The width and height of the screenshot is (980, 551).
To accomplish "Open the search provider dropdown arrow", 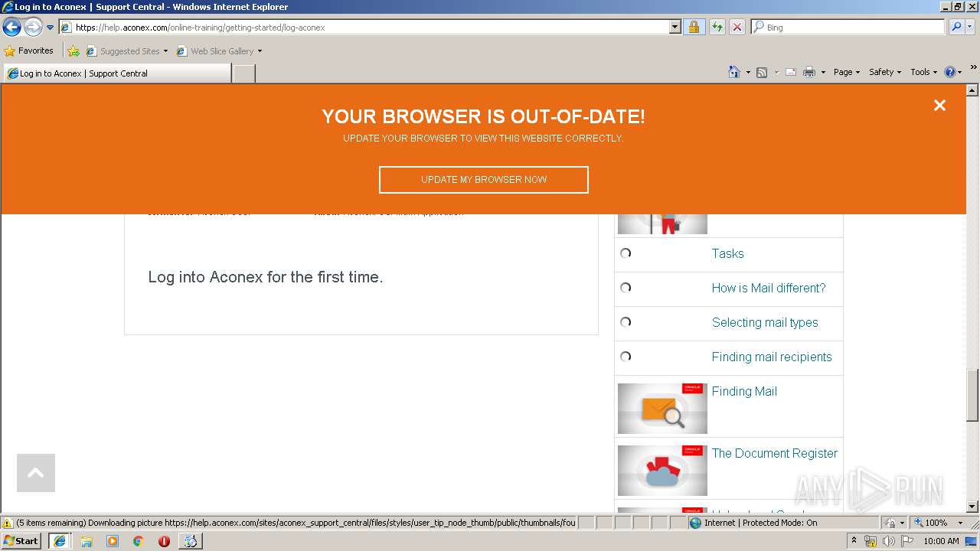I will (970, 27).
